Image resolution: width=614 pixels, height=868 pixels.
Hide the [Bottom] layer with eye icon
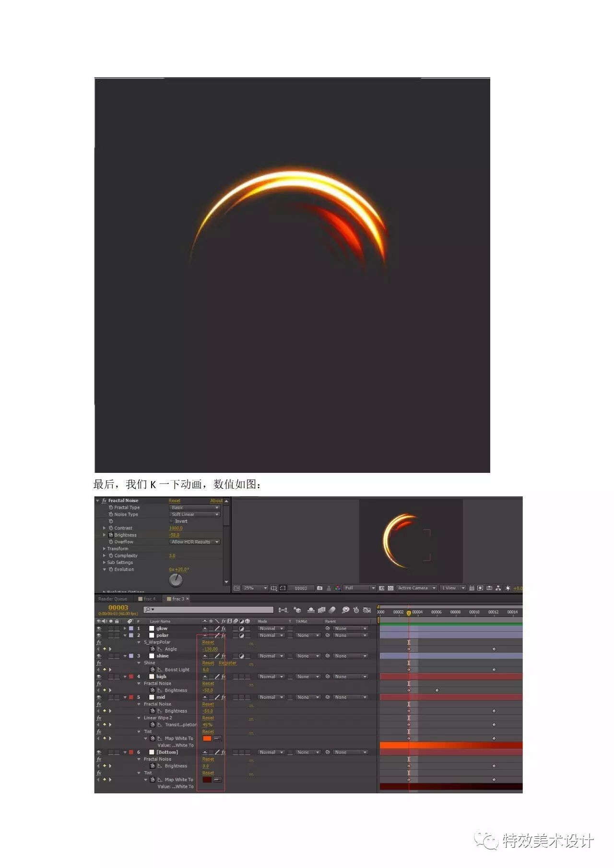99,752
